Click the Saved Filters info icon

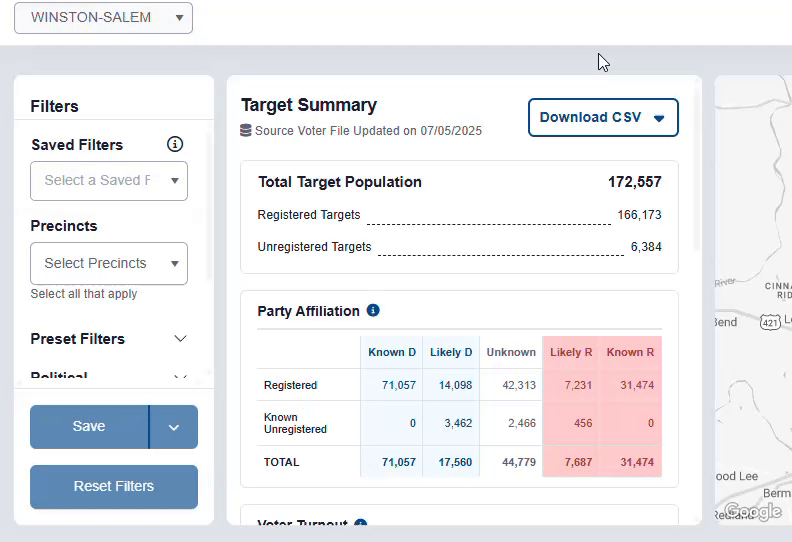[175, 144]
